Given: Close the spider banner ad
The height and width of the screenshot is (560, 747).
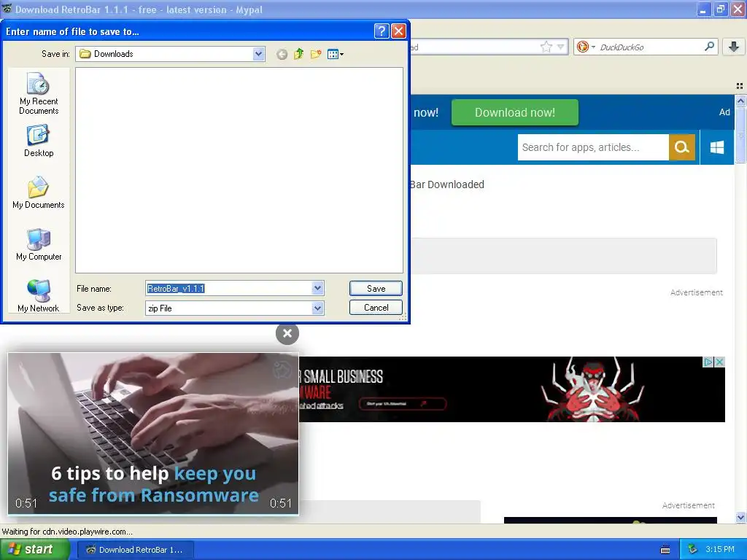Looking at the screenshot, I should pos(719,362).
